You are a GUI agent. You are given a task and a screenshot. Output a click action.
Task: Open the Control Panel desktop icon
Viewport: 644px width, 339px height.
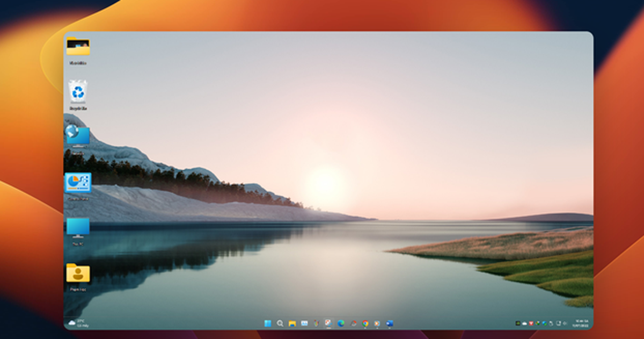78,183
